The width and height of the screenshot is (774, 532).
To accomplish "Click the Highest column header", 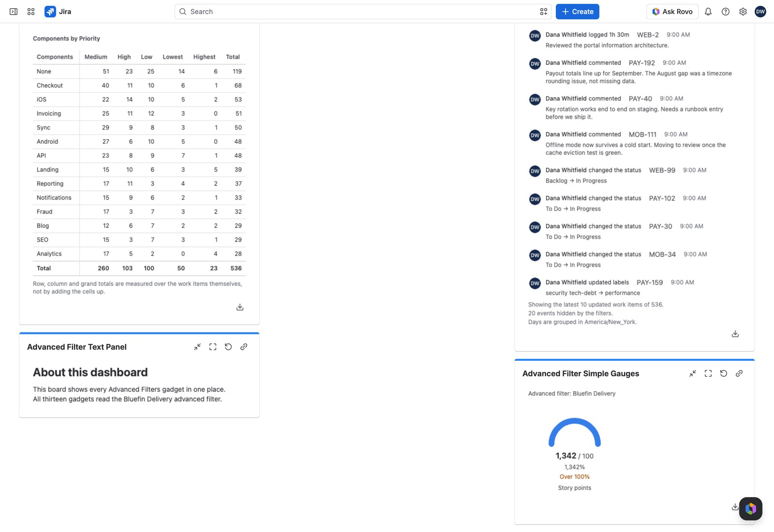I will 204,57.
